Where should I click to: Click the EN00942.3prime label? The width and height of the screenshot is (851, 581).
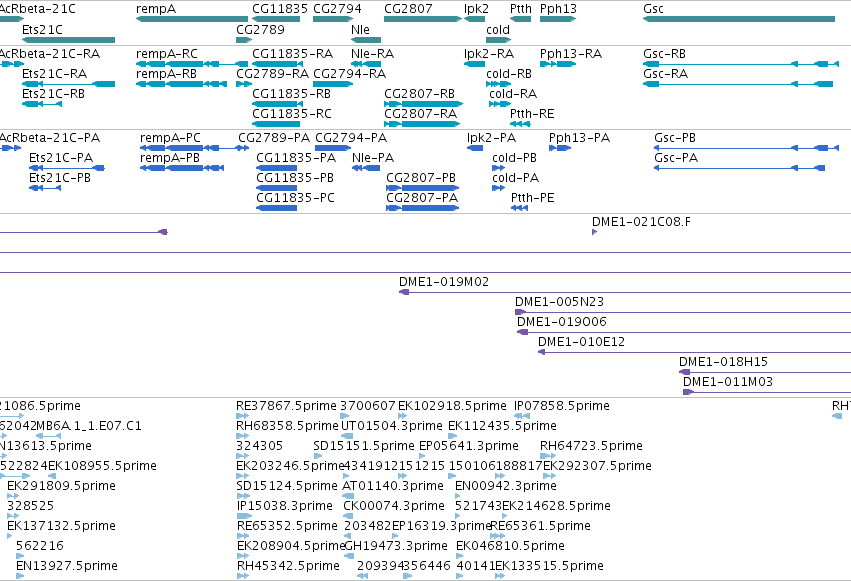point(506,486)
